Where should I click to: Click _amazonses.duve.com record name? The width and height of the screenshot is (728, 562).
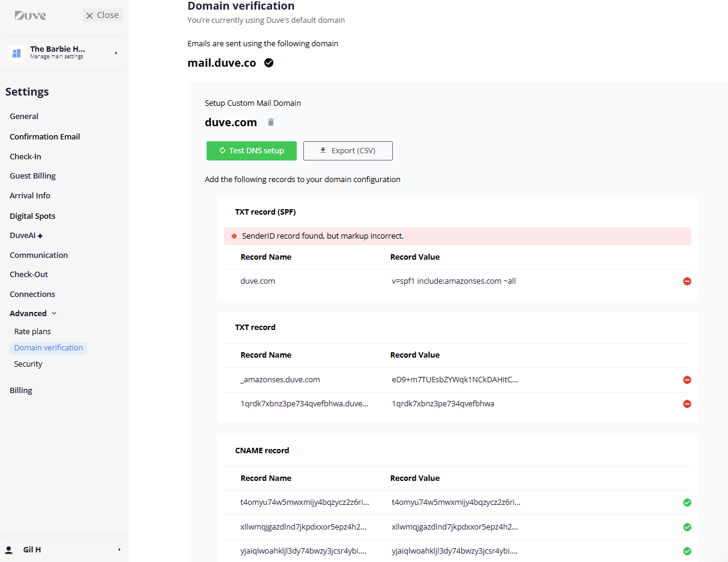point(280,379)
